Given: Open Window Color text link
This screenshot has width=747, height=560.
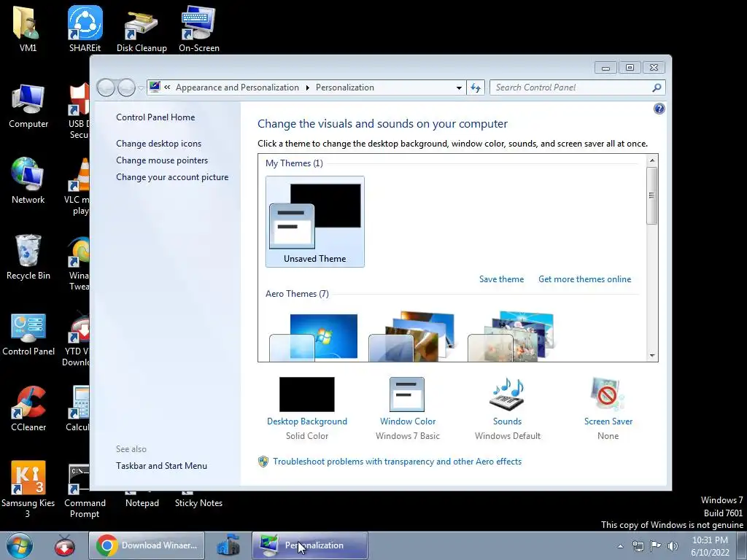Looking at the screenshot, I should pyautogui.click(x=407, y=421).
